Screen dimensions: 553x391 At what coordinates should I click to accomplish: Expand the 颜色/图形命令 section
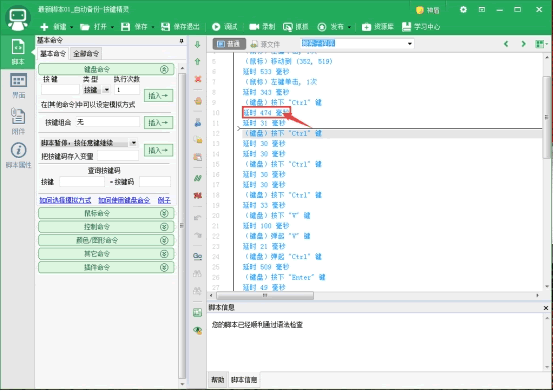tap(106, 240)
